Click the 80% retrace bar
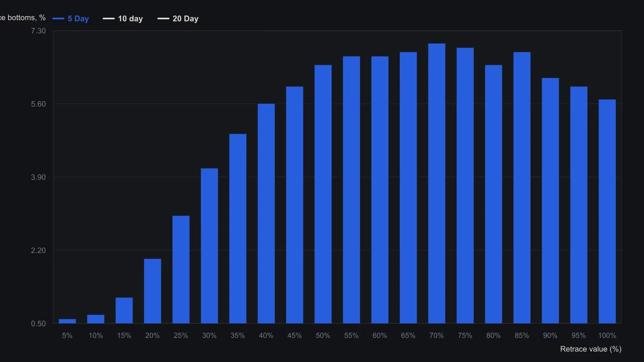 (493, 194)
